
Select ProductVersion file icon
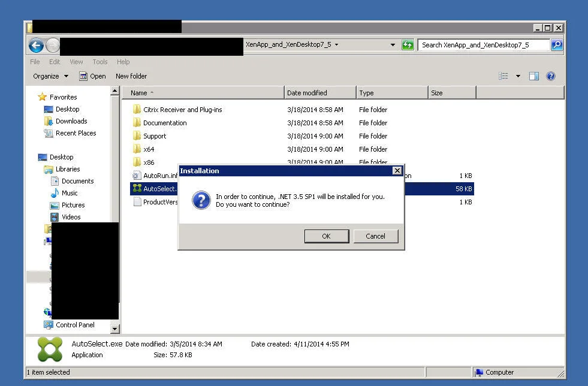137,202
